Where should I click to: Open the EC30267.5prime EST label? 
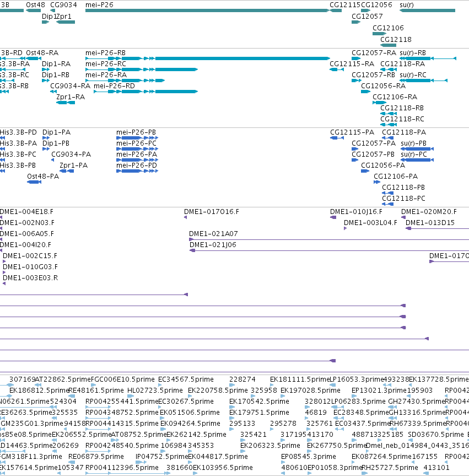click(x=187, y=402)
